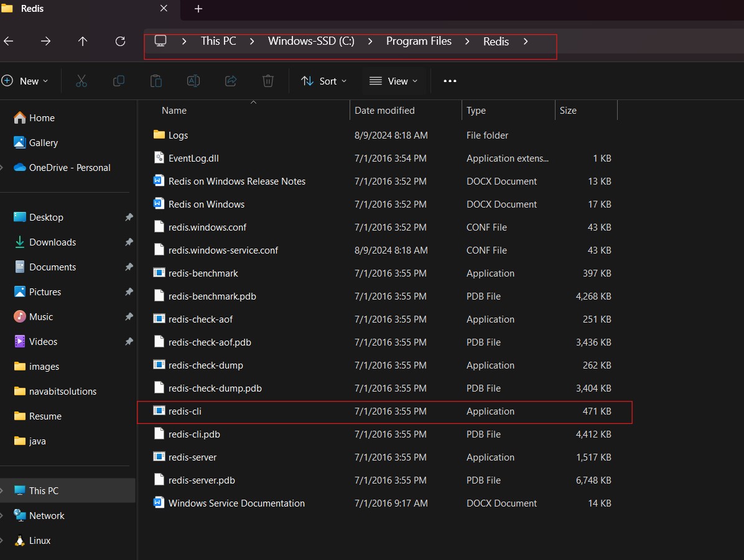Refresh the current folder view
The height and width of the screenshot is (560, 744).
121,42
